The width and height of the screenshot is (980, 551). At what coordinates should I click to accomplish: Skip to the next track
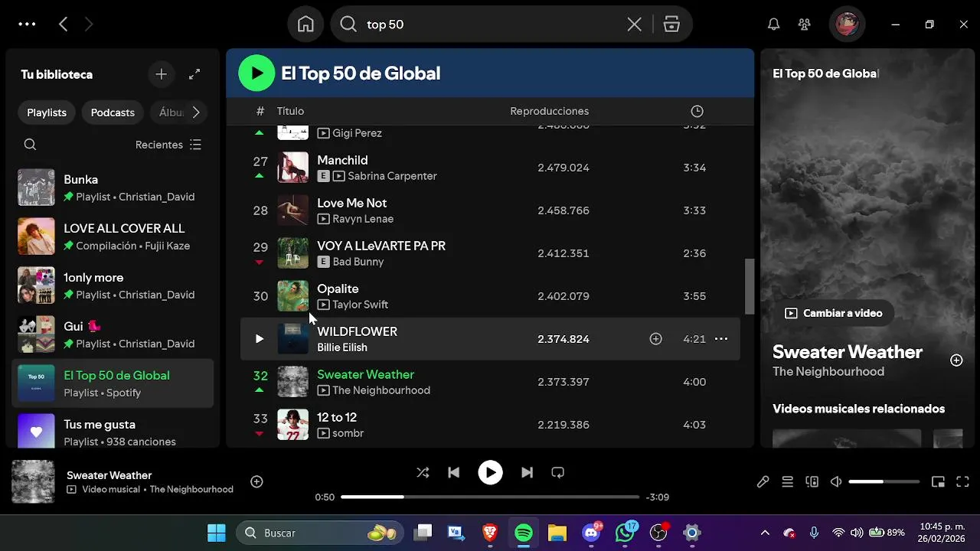click(527, 473)
